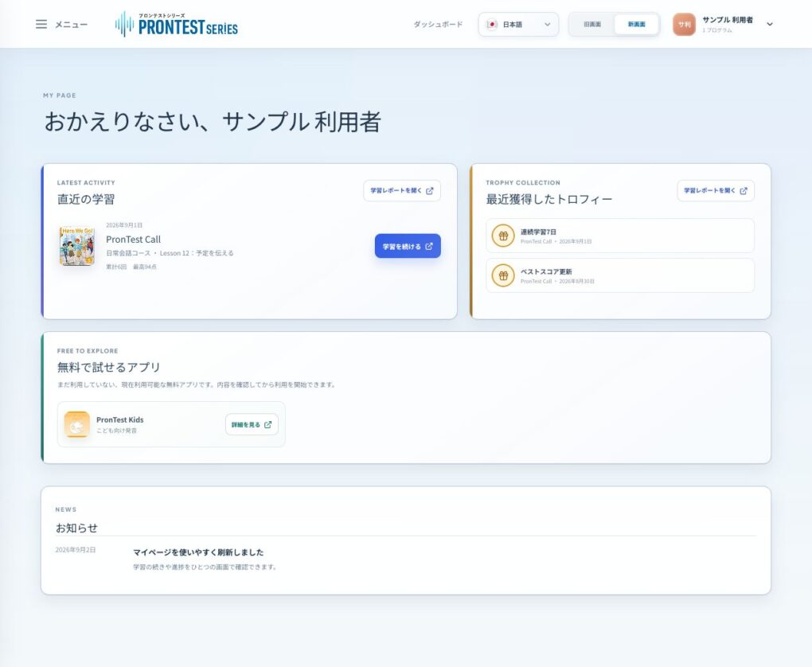Click the ベストスコア更新 trophy icon

pos(503,275)
